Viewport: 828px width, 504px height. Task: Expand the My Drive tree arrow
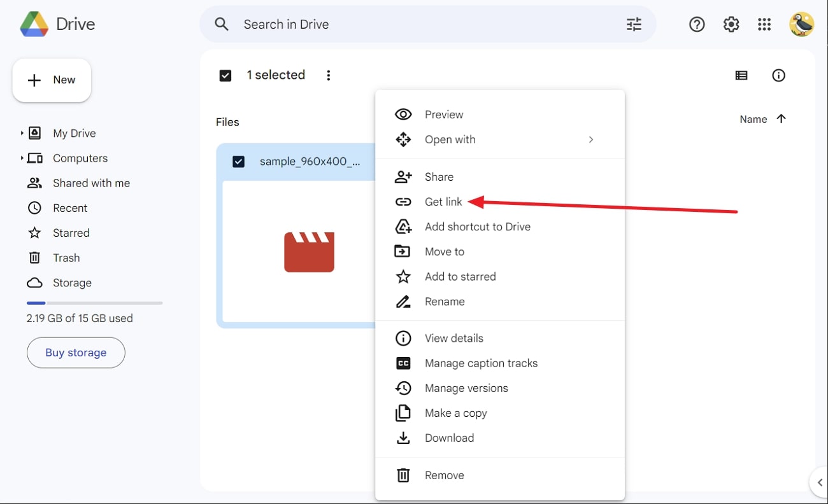[x=22, y=134]
